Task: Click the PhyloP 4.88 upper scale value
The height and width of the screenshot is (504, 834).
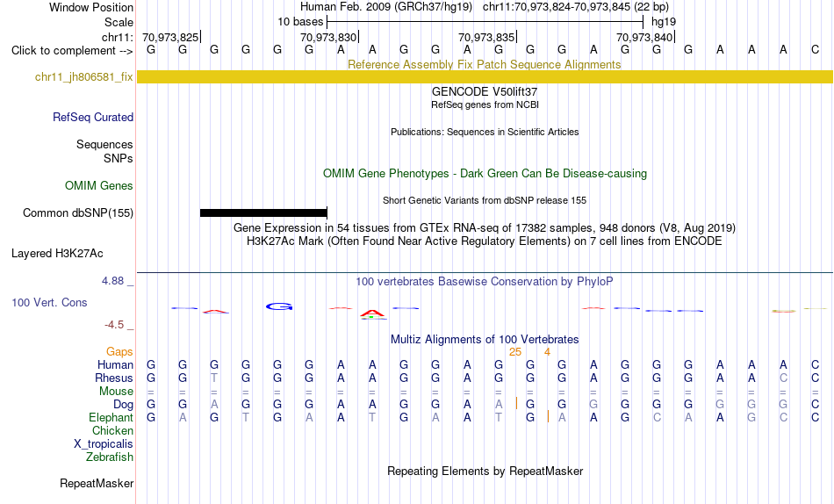Action: click(112, 281)
